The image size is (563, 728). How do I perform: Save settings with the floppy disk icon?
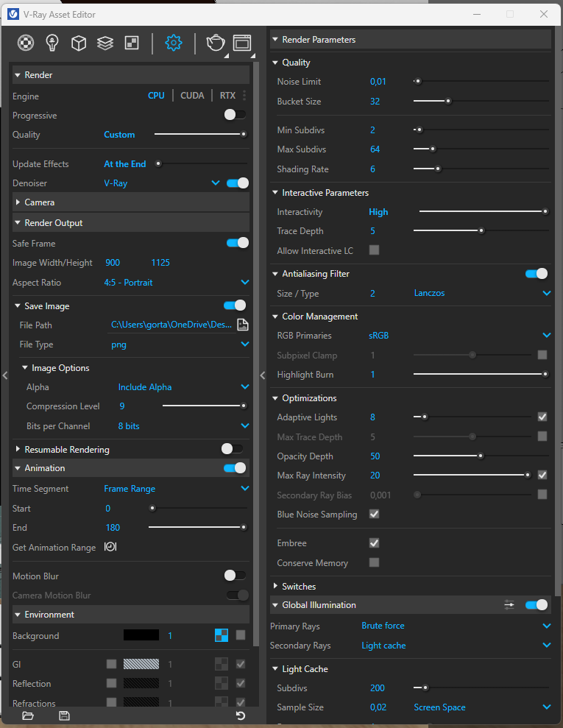[x=64, y=715]
